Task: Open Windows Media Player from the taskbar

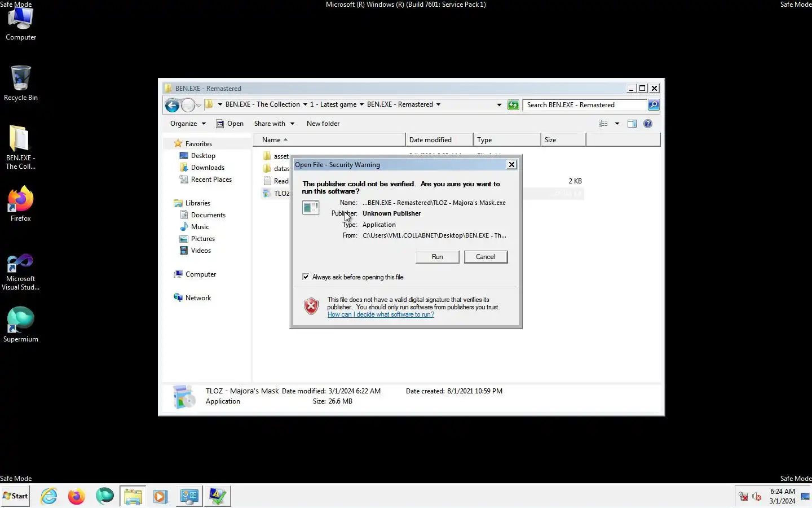Action: tap(161, 496)
